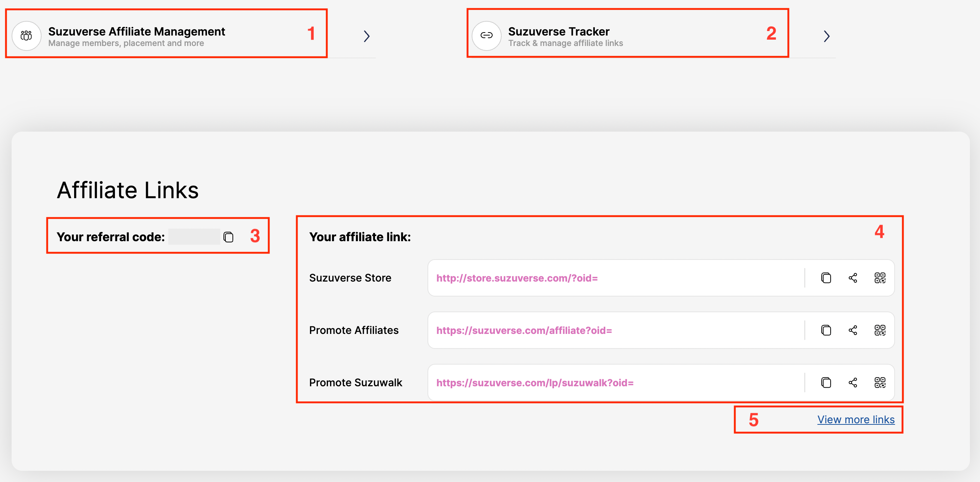Open Suzuverse Affiliate Management title
980x482 pixels.
pyautogui.click(x=137, y=31)
